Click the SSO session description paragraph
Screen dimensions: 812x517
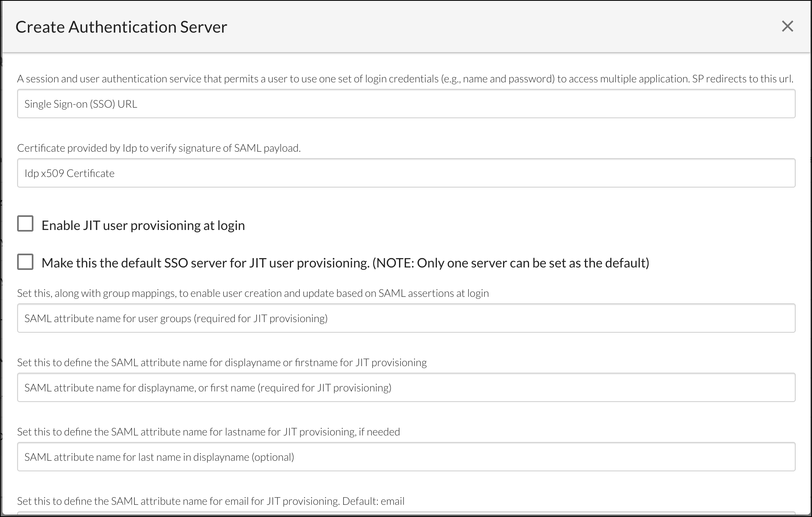coord(405,79)
